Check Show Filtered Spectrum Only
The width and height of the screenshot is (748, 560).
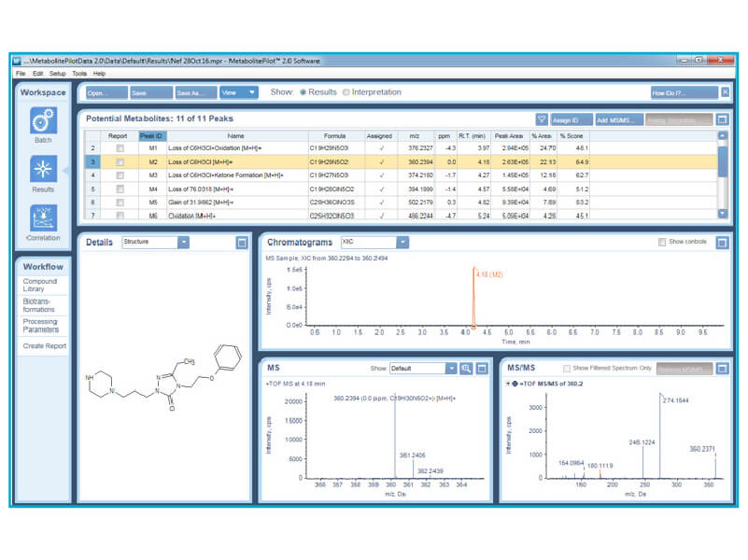pyautogui.click(x=567, y=369)
